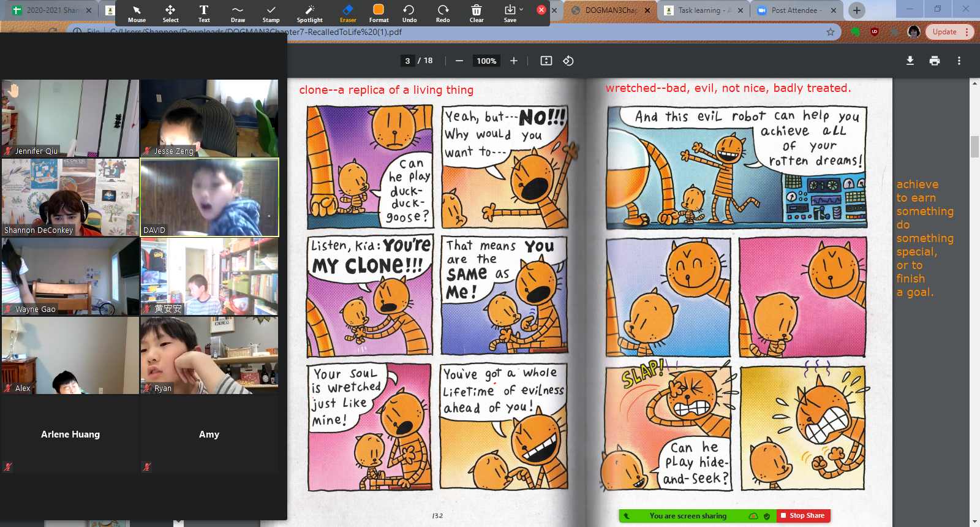Switch to the Task learning tab
This screenshot has height=527, width=980.
704,10
